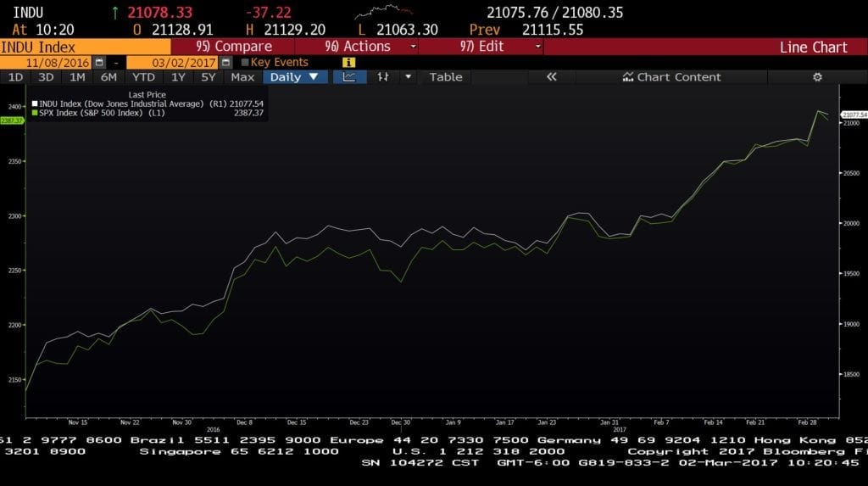This screenshot has height=486, width=868.
Task: Open the 96) Actions dropdown menu
Action: pos(357,46)
